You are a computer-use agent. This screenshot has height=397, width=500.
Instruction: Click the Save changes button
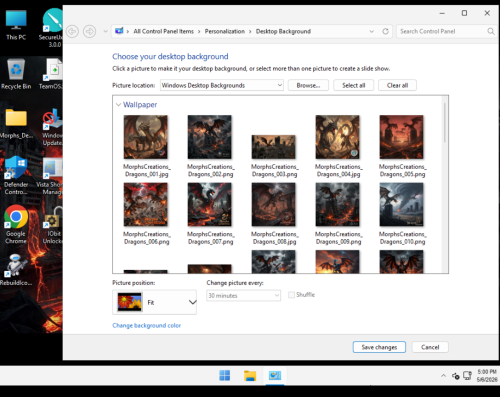pos(379,347)
